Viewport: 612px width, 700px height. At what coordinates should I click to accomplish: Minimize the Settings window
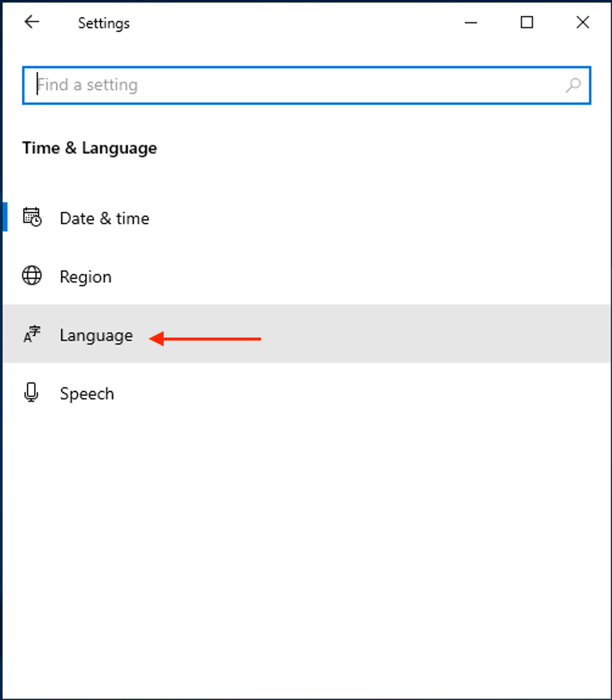[471, 23]
